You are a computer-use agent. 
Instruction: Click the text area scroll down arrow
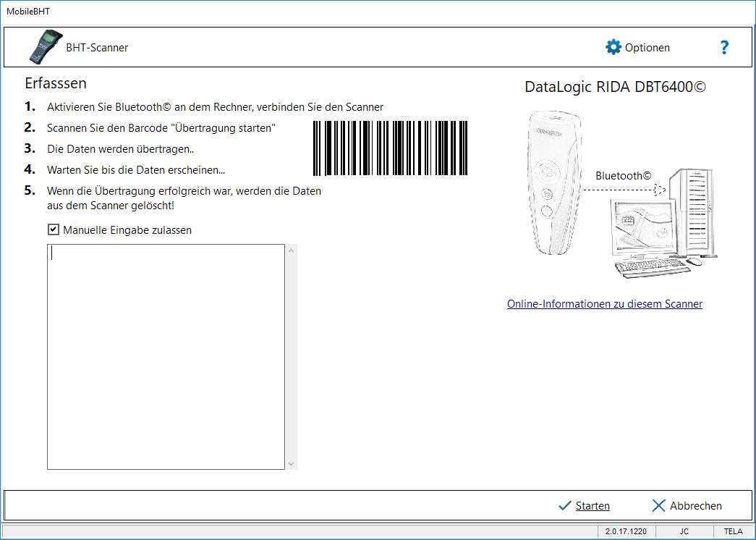pos(291,464)
